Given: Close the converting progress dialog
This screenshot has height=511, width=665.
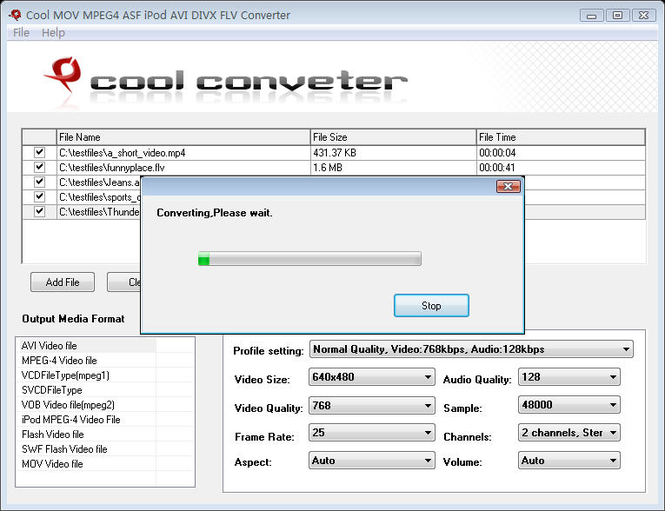Looking at the screenshot, I should [508, 186].
